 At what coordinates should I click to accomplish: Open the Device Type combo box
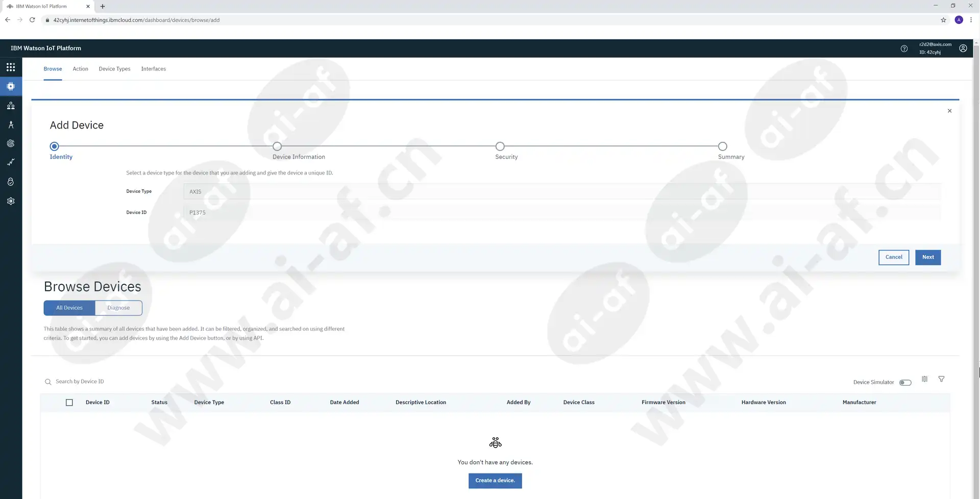coord(562,192)
